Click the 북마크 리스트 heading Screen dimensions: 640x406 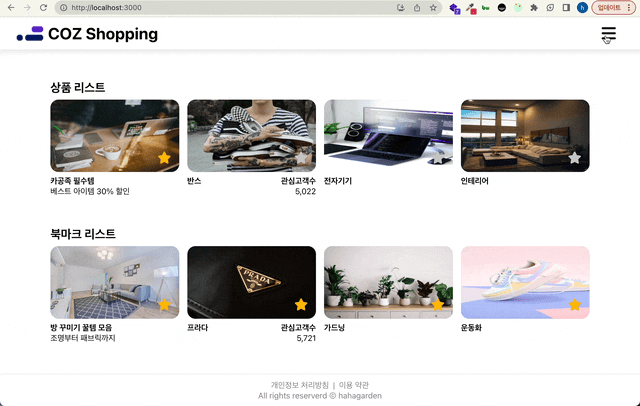pyautogui.click(x=83, y=233)
